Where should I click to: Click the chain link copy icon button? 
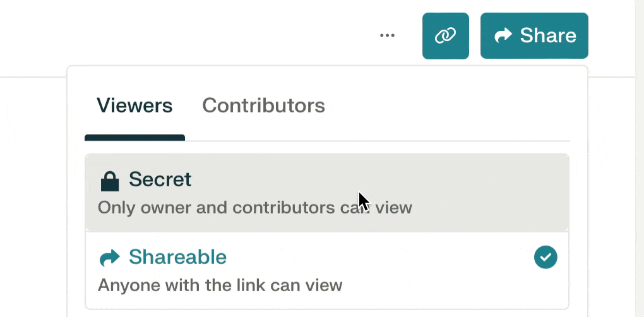(446, 36)
